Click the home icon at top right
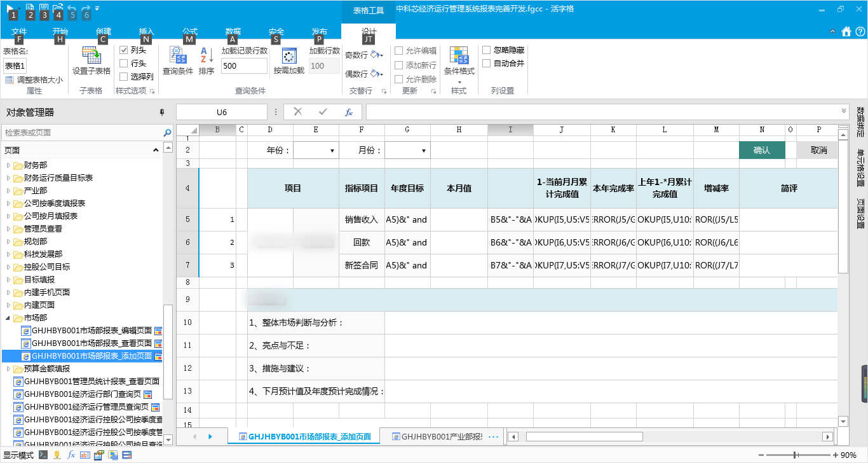This screenshot has height=463, width=868. coord(846,31)
